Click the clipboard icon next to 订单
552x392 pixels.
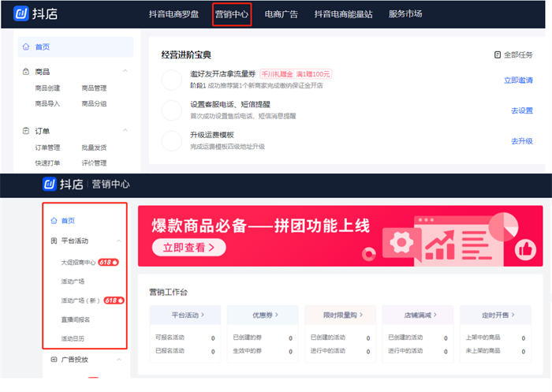[26, 131]
